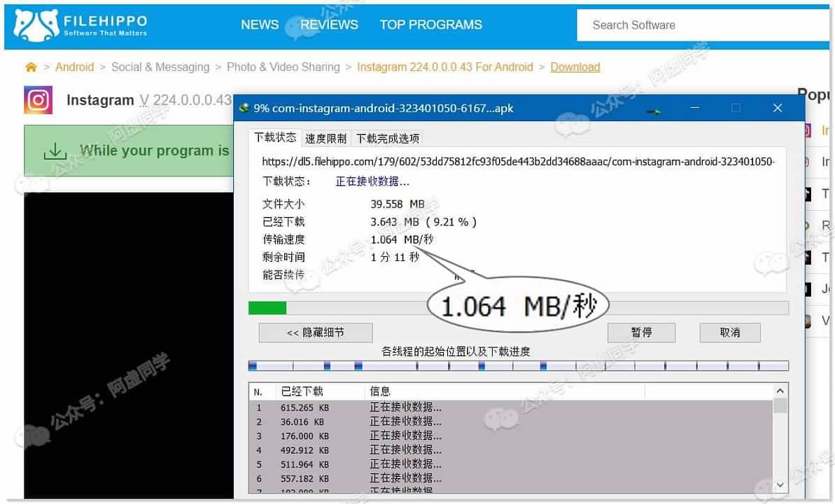Click the IDM icon in the dialog title bar

(244, 108)
